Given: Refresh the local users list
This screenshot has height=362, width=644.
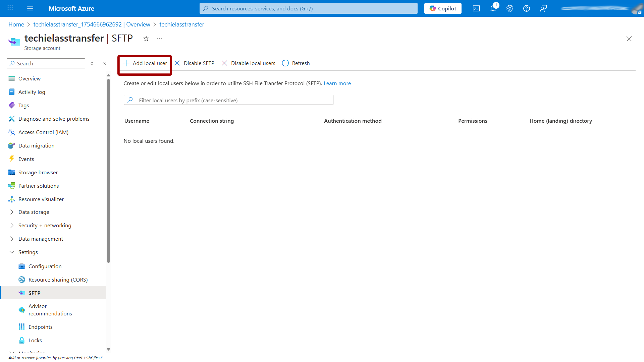Looking at the screenshot, I should pos(296,63).
